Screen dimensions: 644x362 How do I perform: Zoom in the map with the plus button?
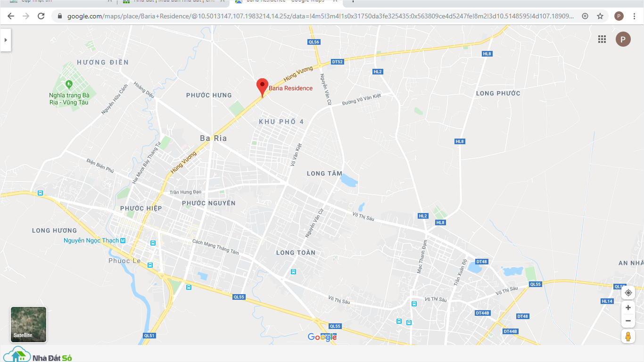tap(628, 308)
